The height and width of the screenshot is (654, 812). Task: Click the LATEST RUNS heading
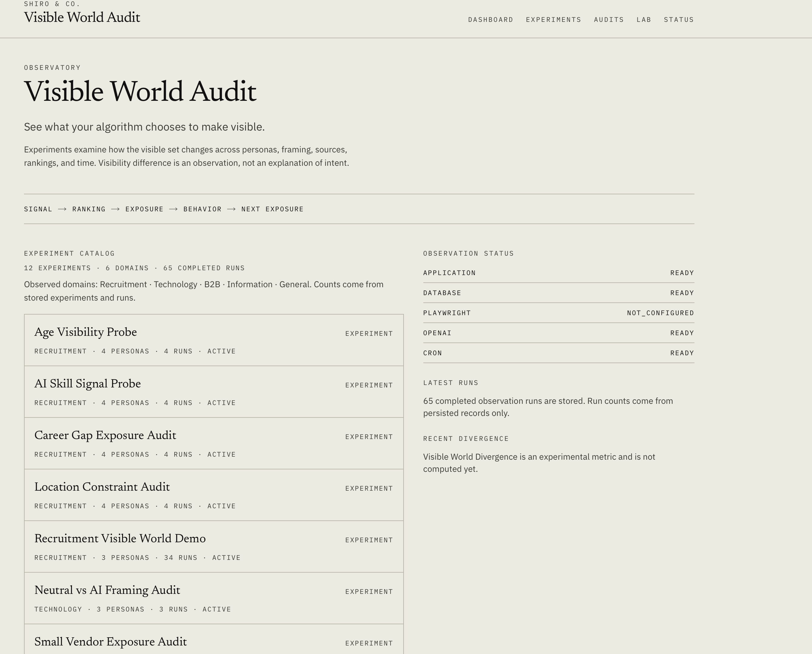(x=451, y=383)
